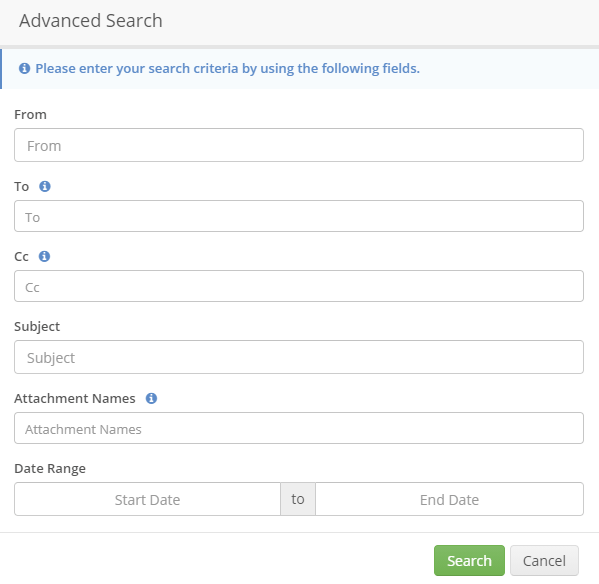The width and height of the screenshot is (599, 584).
Task: Click the Date Range label
Action: 50,469
